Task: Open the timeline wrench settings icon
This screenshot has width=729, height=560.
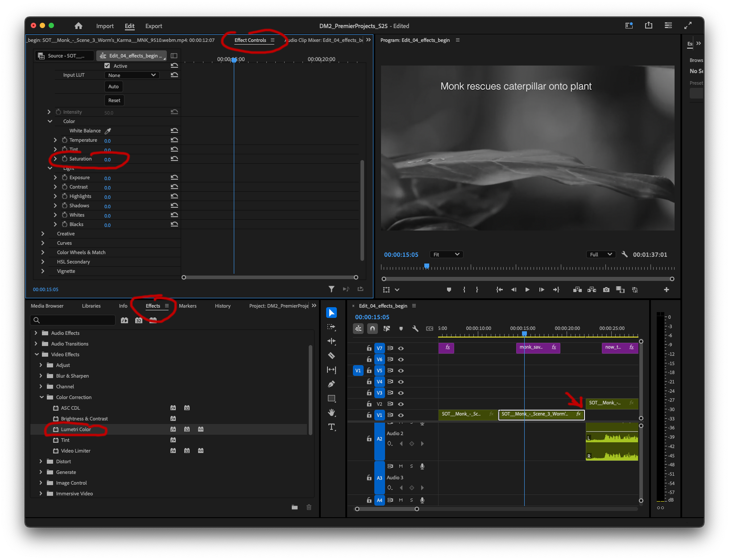Action: point(415,329)
